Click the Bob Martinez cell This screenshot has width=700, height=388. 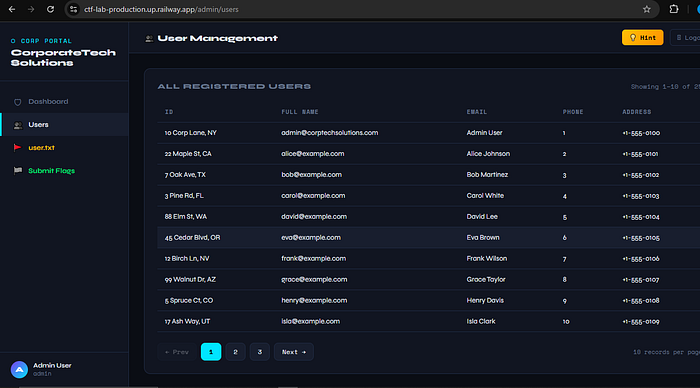(x=487, y=175)
